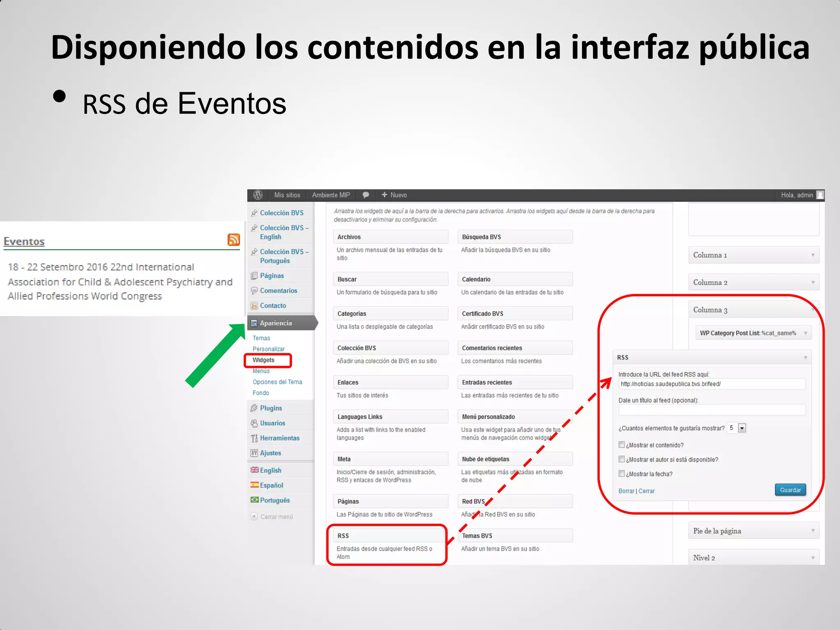Select the Búsqueda BVS widget
840x630 pixels.
pyautogui.click(x=515, y=237)
